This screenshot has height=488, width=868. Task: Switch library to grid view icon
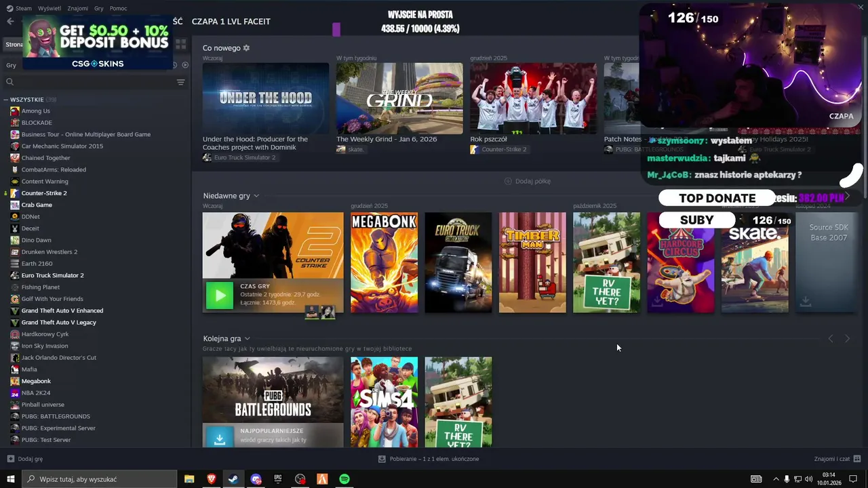181,44
